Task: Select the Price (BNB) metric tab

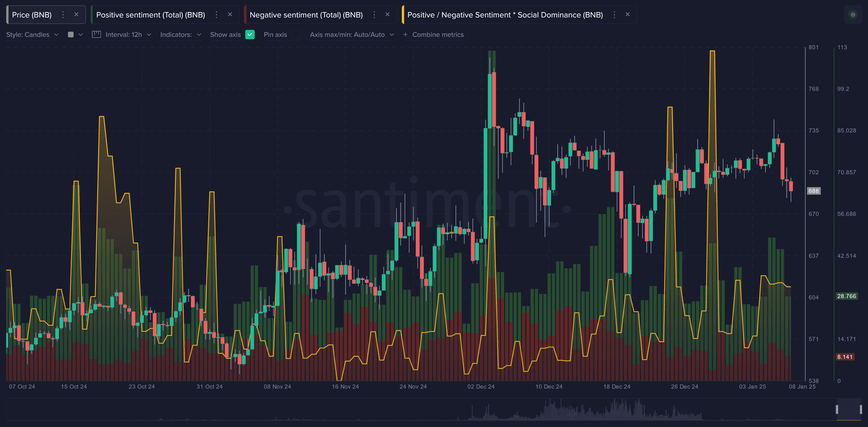Action: [x=32, y=15]
